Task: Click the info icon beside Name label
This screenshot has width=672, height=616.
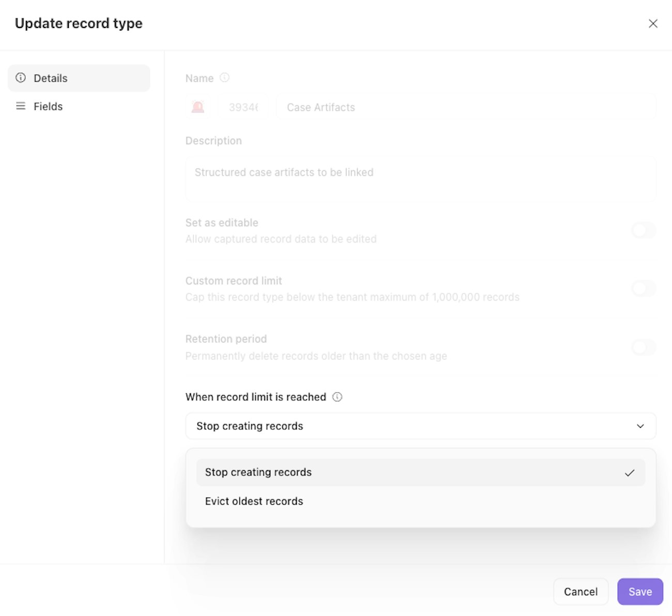Action: point(224,78)
